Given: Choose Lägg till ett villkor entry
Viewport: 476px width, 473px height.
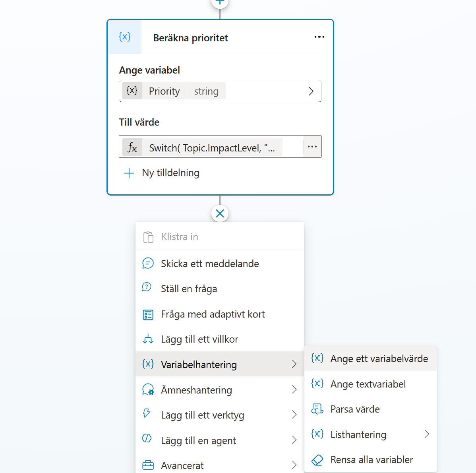Looking at the screenshot, I should coord(219,339).
